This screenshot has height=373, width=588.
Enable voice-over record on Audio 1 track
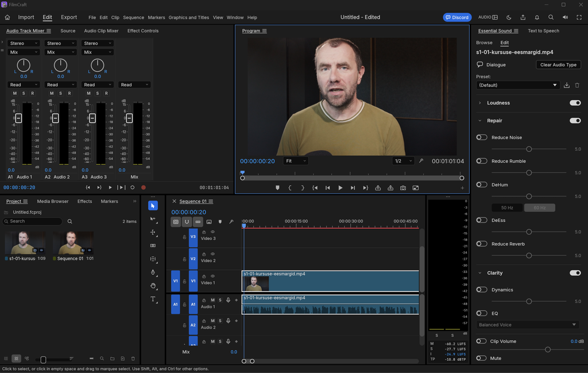click(228, 300)
